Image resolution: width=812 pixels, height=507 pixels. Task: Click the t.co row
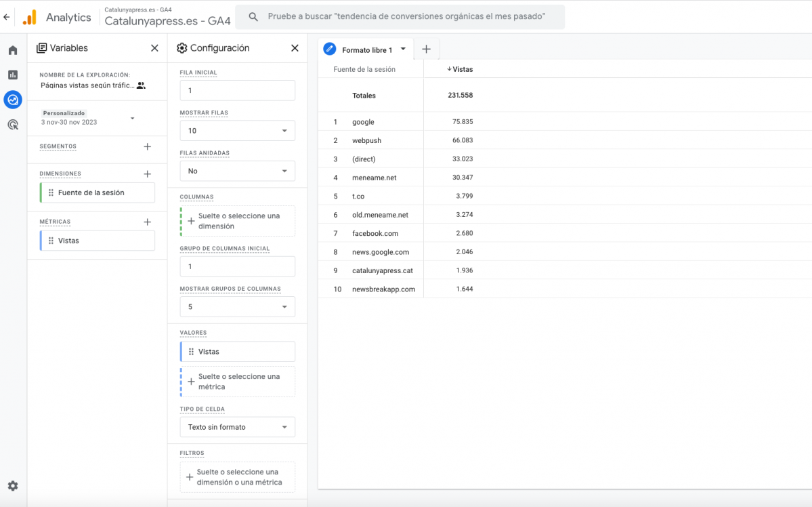click(x=564, y=196)
